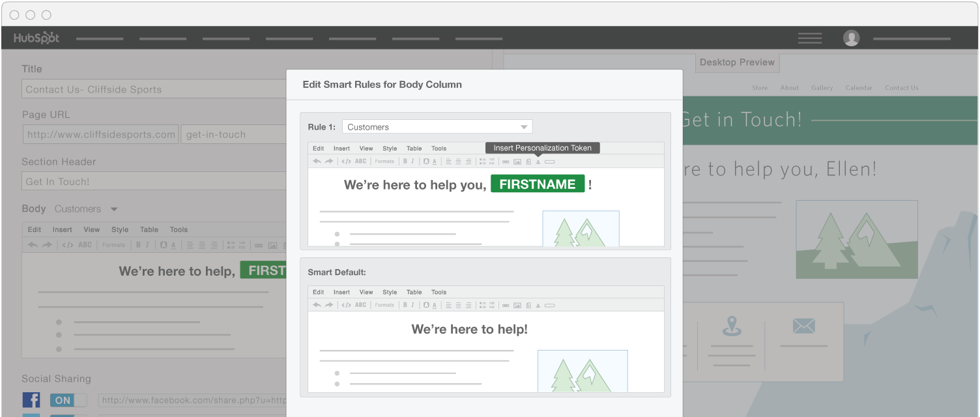Click the Facebook icon under Social Sharing
The image size is (980, 417).
point(31,399)
